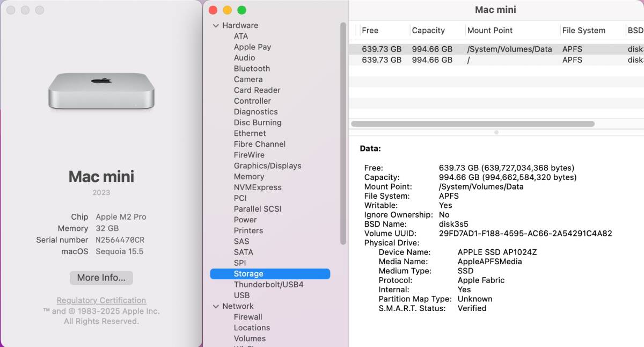Select the highlighted Storage item
644x347 pixels.
(270, 273)
